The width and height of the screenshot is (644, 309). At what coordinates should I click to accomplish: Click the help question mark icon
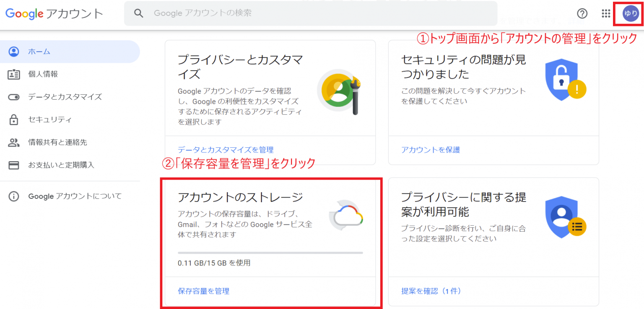582,13
